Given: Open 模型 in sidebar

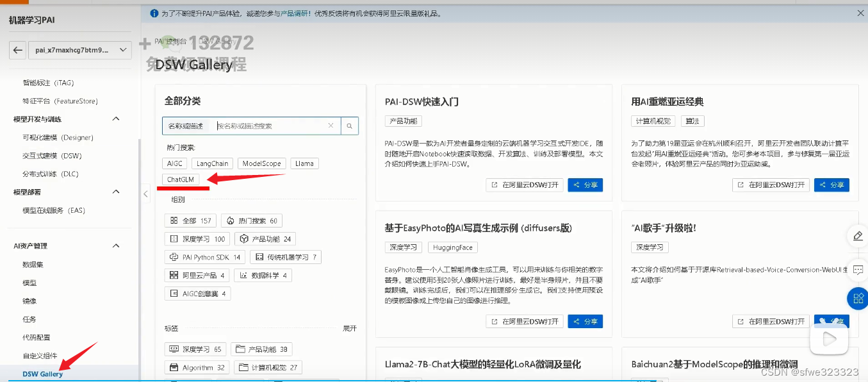Looking at the screenshot, I should pos(29,283).
